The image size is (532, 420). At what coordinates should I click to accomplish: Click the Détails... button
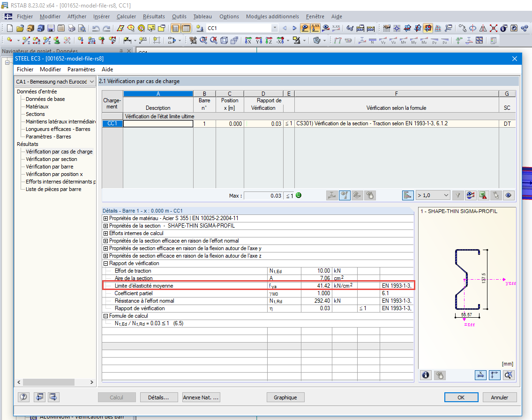tap(158, 397)
